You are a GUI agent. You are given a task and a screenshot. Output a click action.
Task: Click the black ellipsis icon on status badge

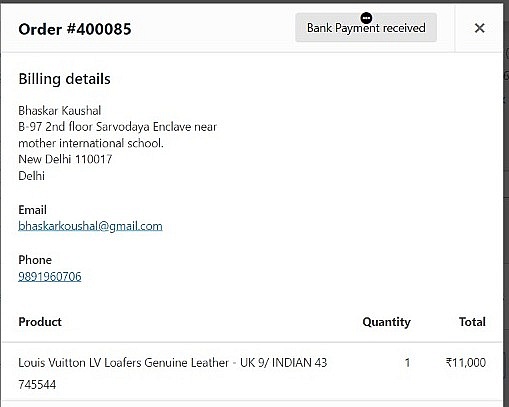coord(366,17)
